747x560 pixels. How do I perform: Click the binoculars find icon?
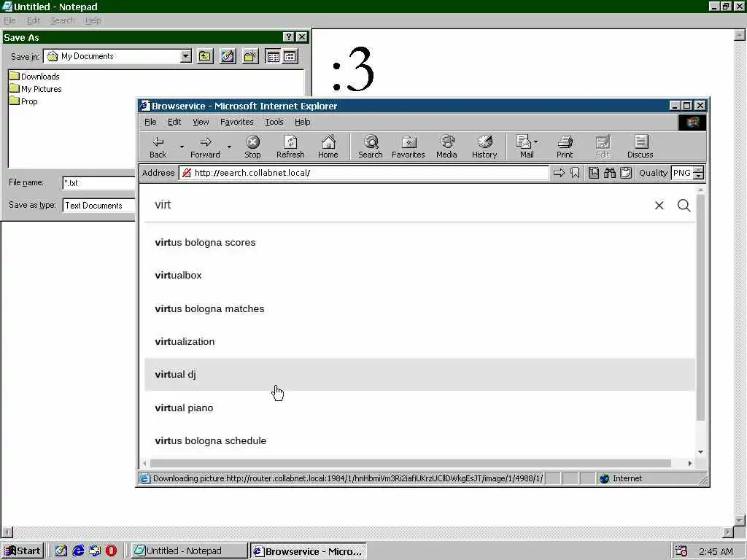pos(610,173)
